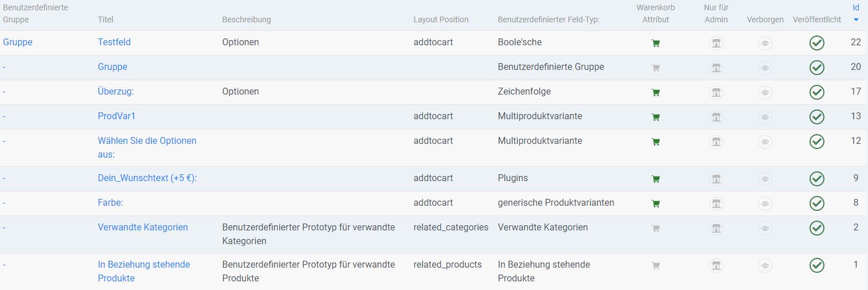Viewport: 868px width, 290px height.
Task: Toggle hidden eye icon for Testfeld
Action: (765, 43)
